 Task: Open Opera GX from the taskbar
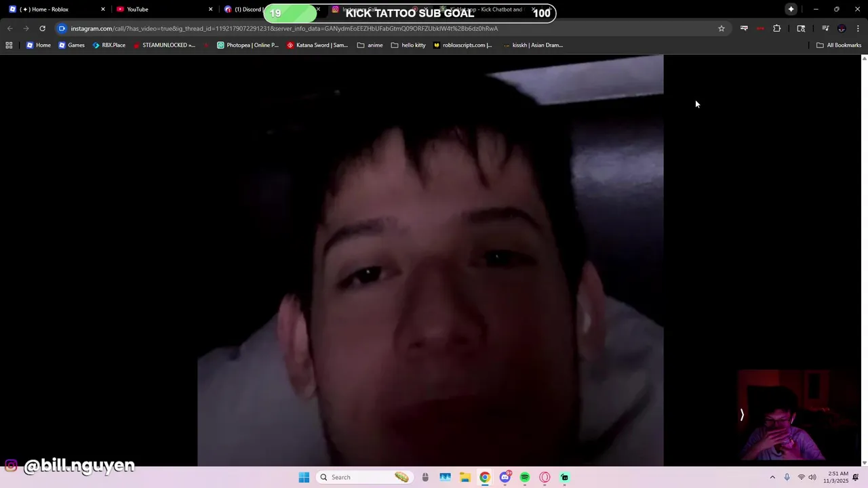(x=545, y=477)
